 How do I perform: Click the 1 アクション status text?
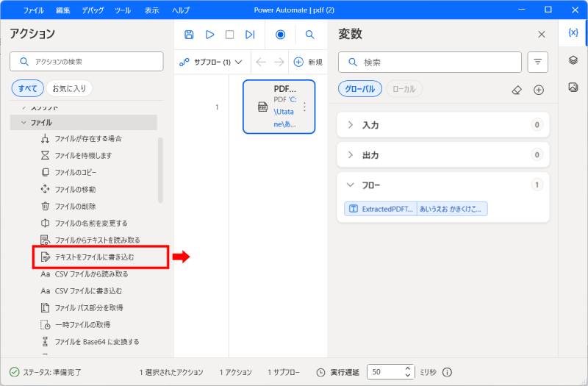pyautogui.click(x=235, y=372)
